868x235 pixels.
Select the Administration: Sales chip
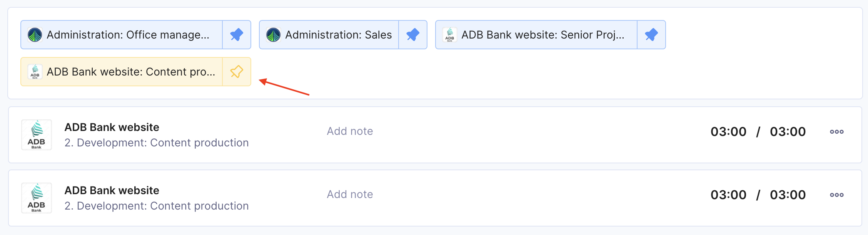pyautogui.click(x=329, y=35)
